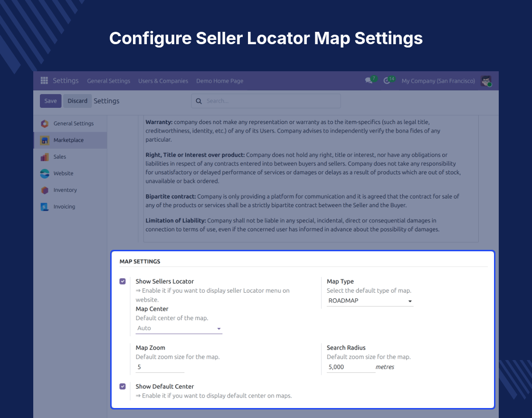The image size is (532, 418).
Task: Click the Settings app title
Action: click(66, 80)
